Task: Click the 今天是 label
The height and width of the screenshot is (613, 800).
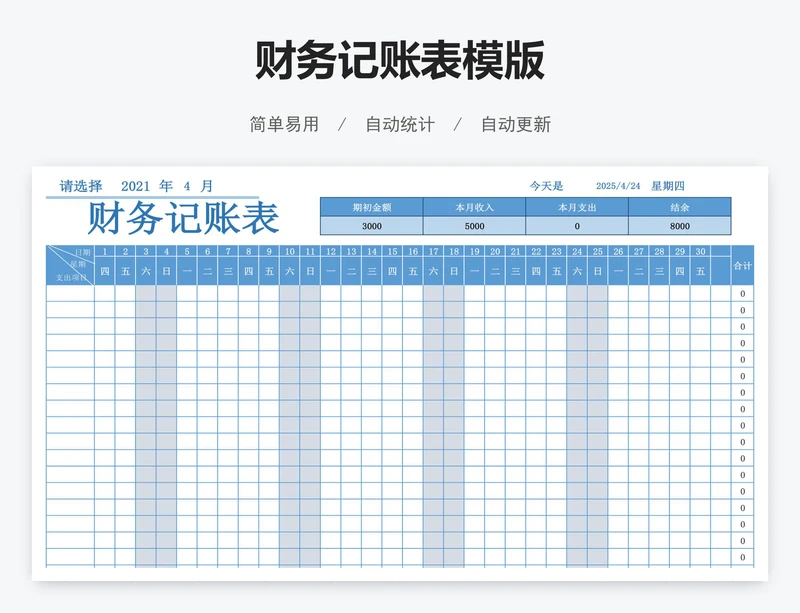Action: [547, 186]
